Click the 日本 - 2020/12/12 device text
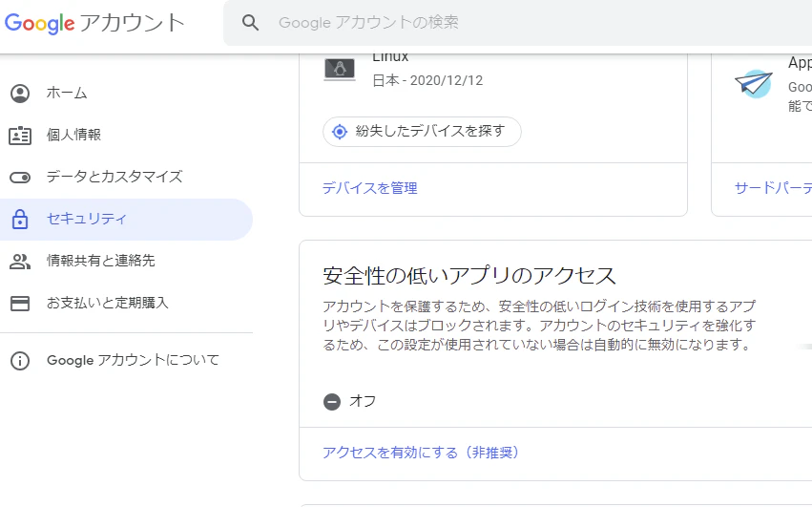Viewport: 812px width, 507px height. point(427,80)
